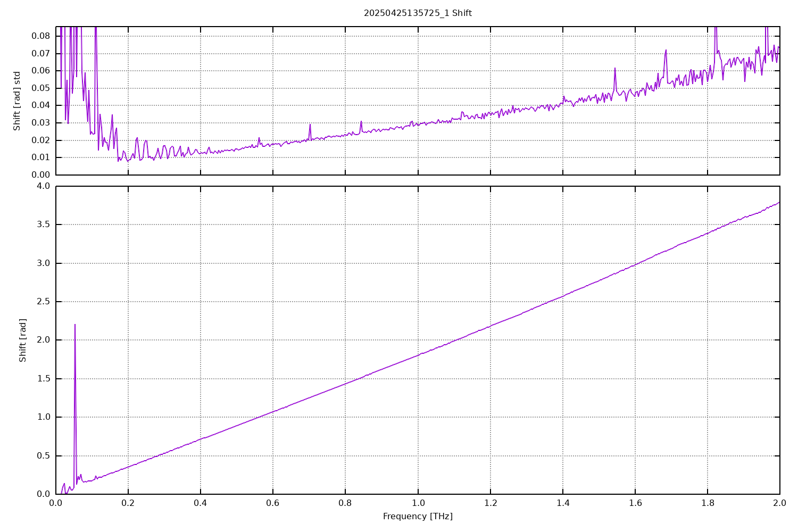Click the 1.0 tick on frequency axis
The height and width of the screenshot is (532, 798).
pyautogui.click(x=418, y=503)
